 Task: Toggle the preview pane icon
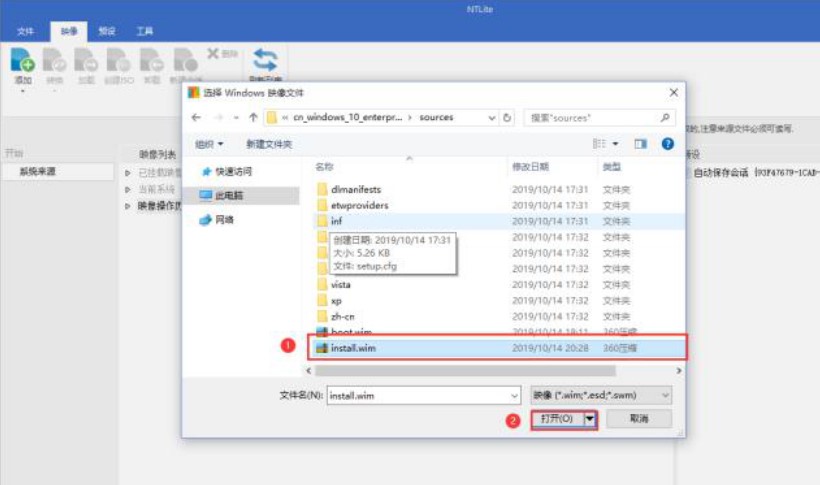point(641,143)
